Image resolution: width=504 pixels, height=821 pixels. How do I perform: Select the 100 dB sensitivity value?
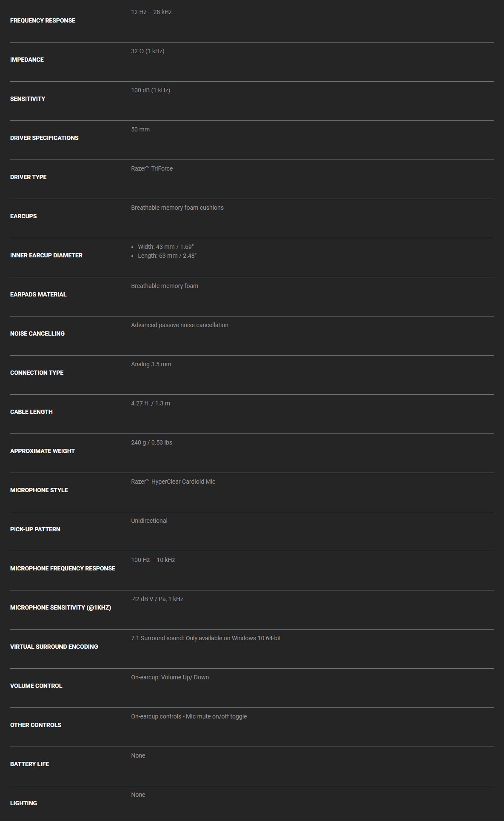coord(151,90)
